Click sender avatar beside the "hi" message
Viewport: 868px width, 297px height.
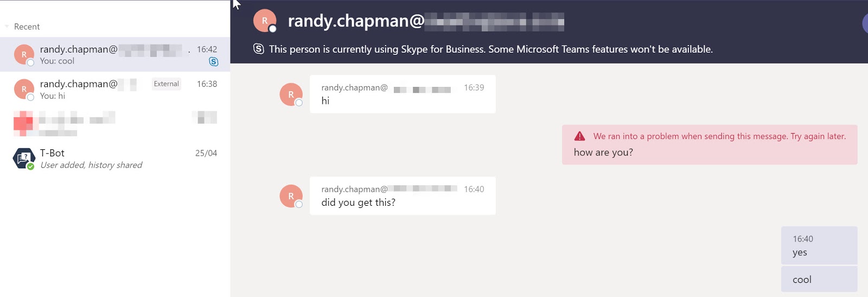[x=291, y=94]
